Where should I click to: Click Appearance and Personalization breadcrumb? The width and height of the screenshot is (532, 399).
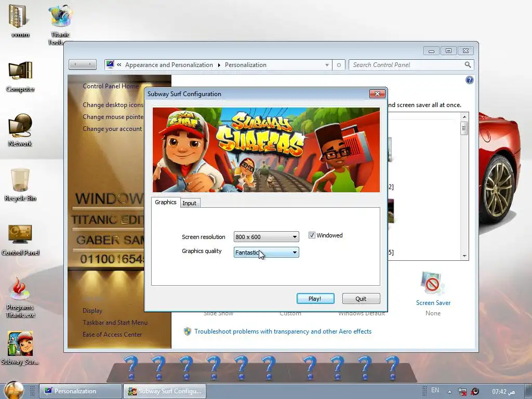click(169, 65)
